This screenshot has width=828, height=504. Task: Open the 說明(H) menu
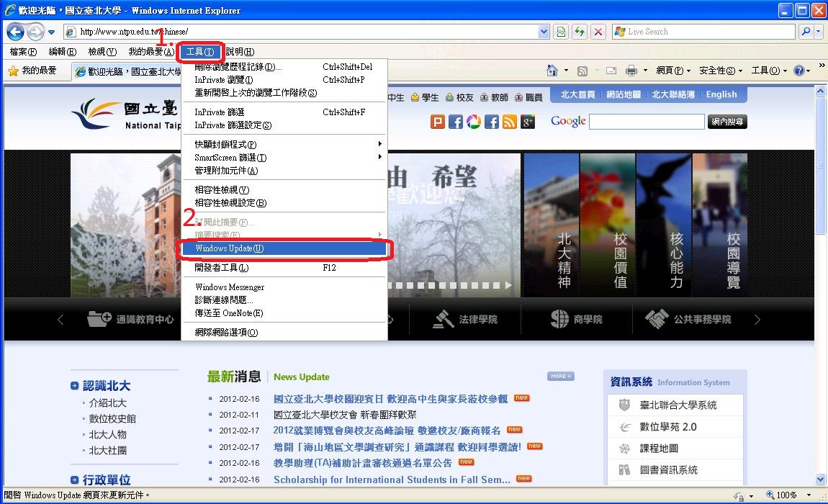click(240, 52)
